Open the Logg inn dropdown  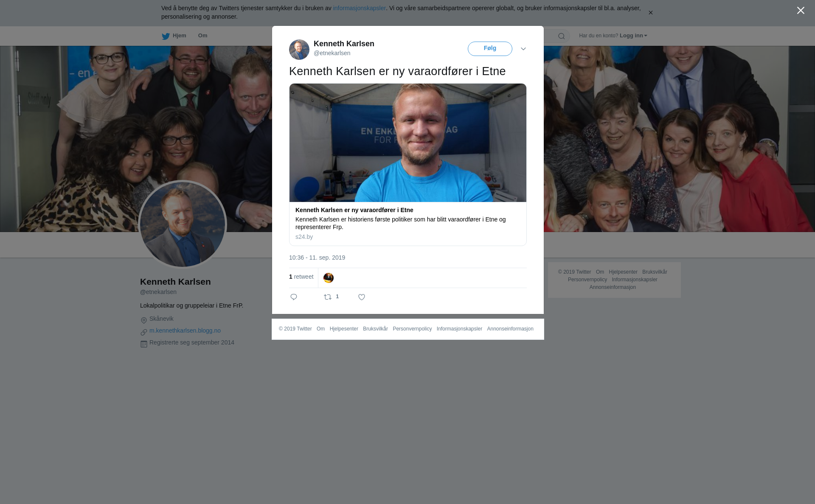pos(633,36)
